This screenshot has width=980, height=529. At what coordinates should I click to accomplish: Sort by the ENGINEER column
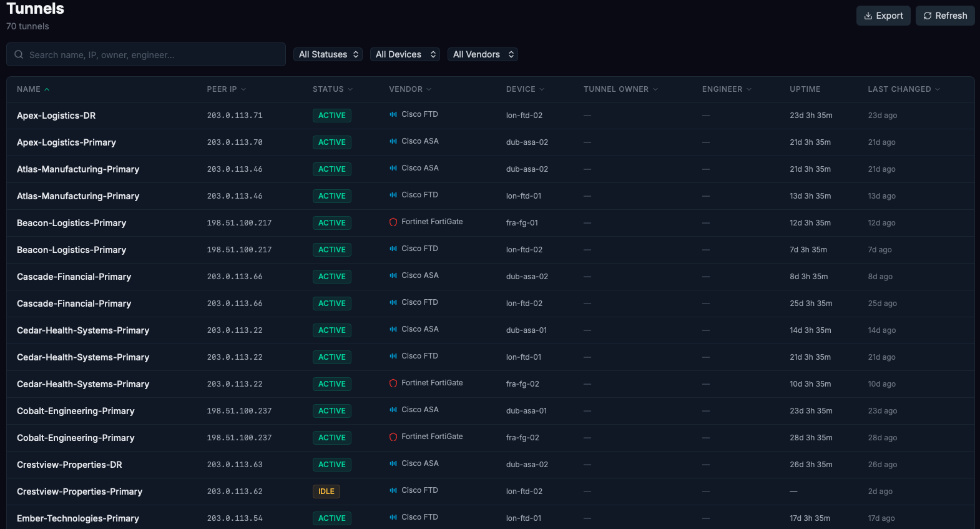coord(727,89)
